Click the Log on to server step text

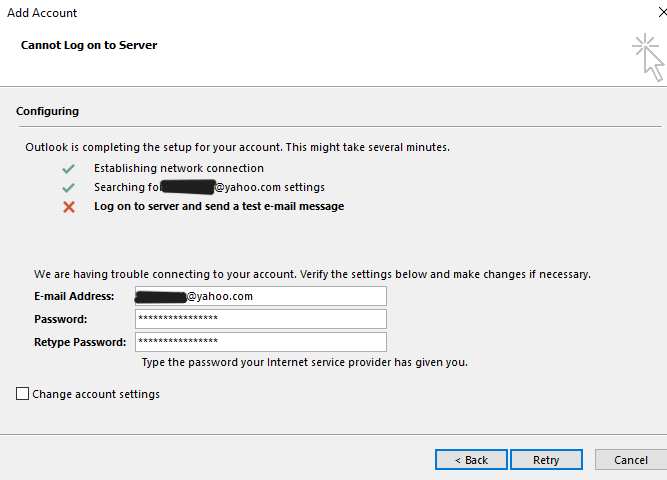click(x=219, y=206)
